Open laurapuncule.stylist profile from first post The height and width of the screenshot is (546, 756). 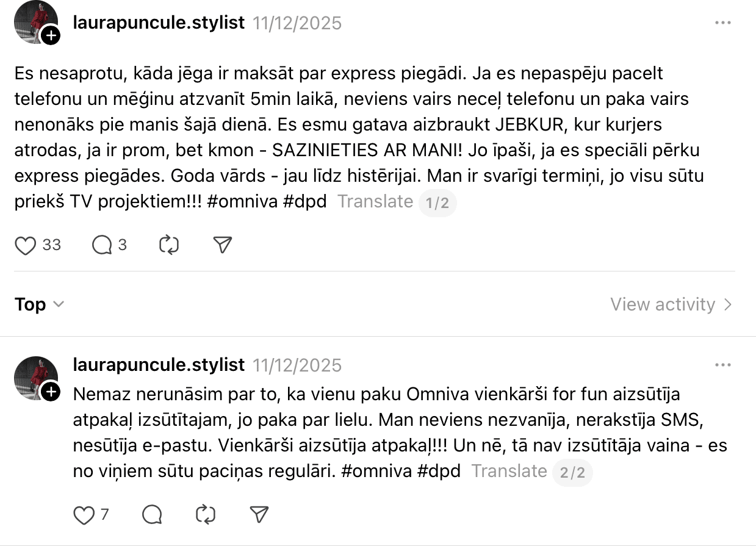pos(159,23)
